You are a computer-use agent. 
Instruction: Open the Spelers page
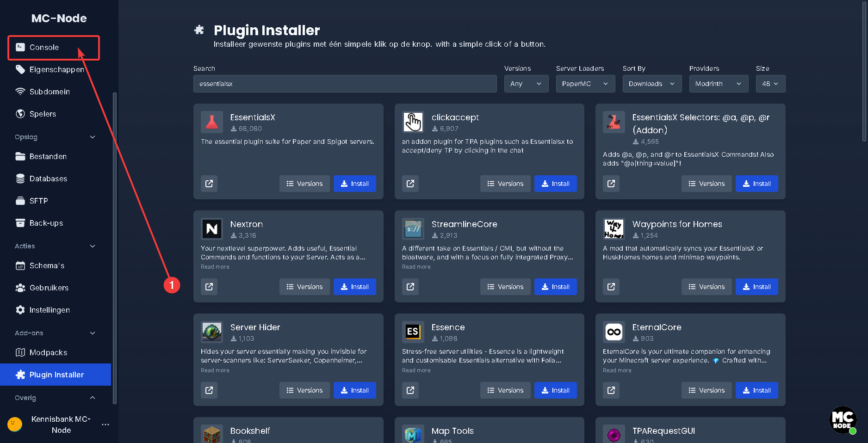tap(56, 114)
